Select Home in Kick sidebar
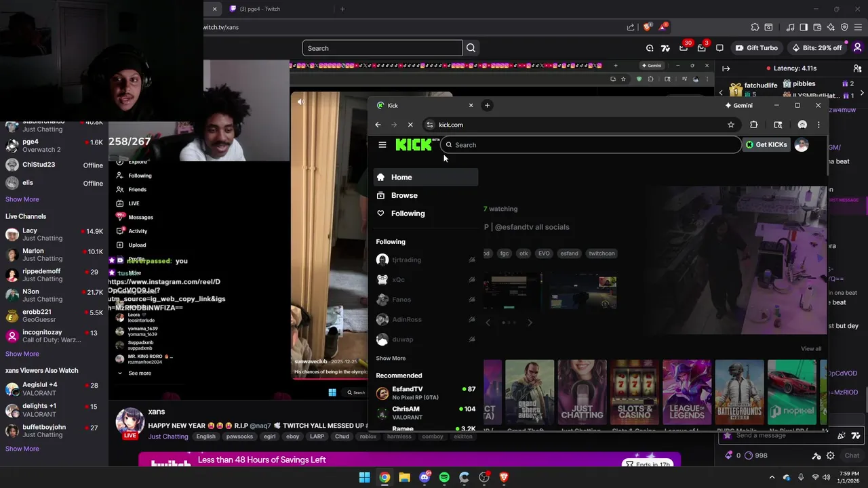 point(426,177)
